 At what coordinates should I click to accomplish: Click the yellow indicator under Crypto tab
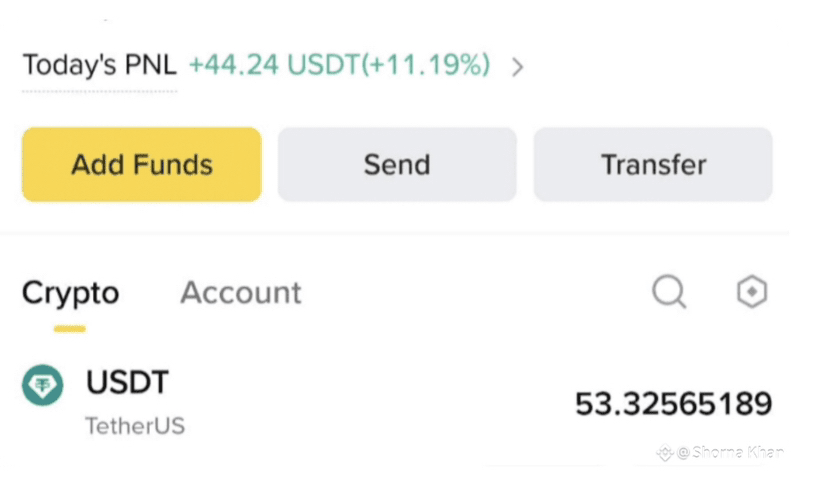coord(70,328)
